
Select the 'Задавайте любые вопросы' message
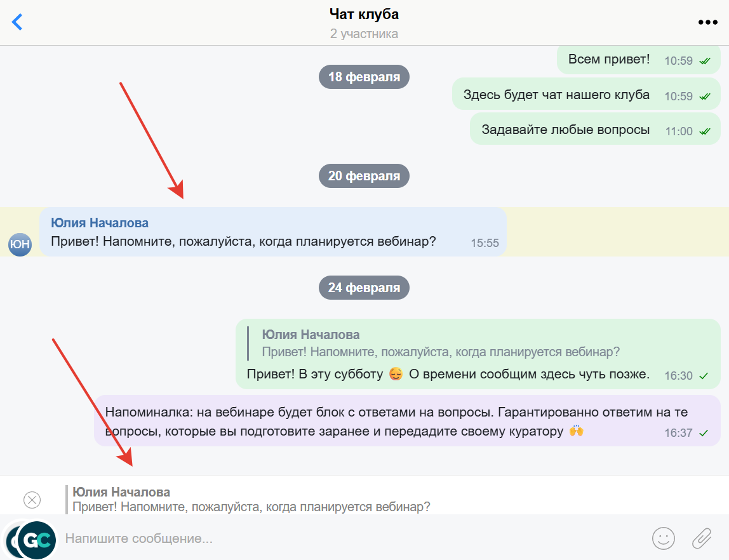pos(594,130)
